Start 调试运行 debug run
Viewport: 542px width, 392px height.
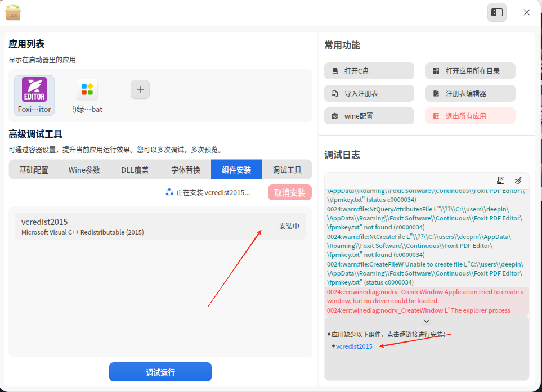tap(160, 372)
